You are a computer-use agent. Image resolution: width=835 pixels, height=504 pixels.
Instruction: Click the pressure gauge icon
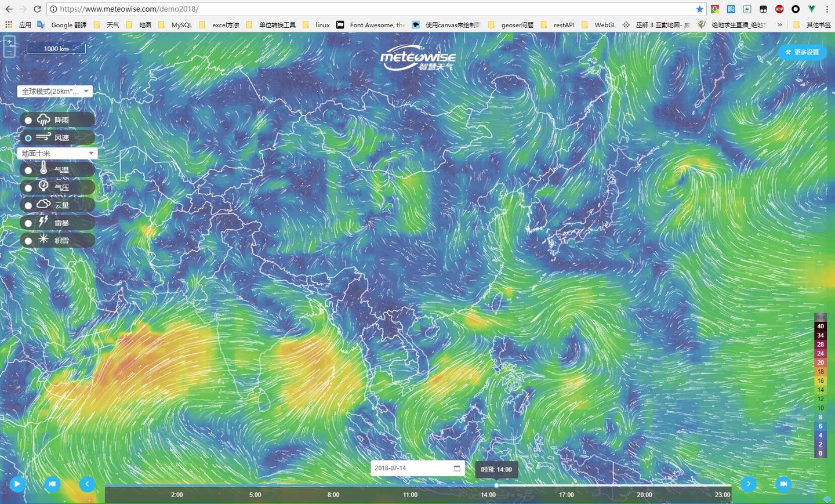43,186
